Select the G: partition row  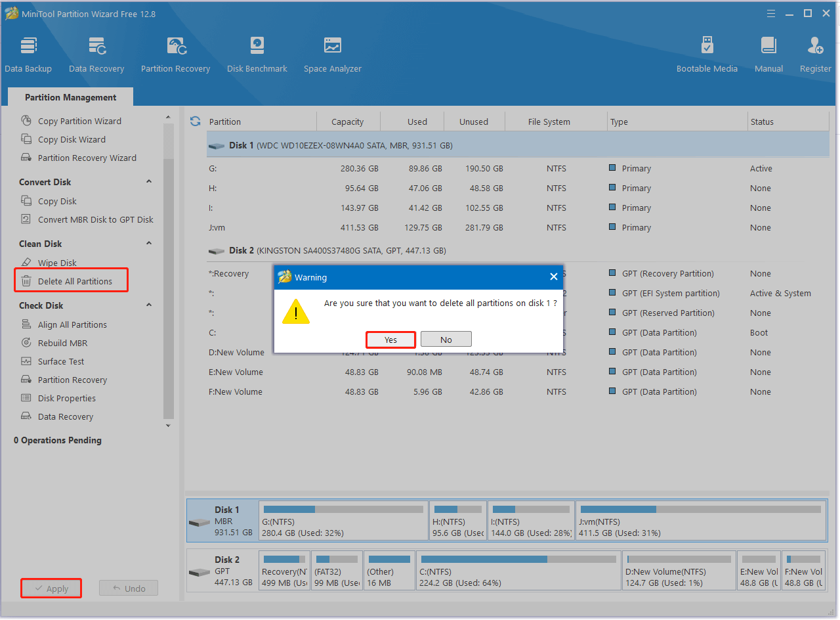tap(518, 169)
